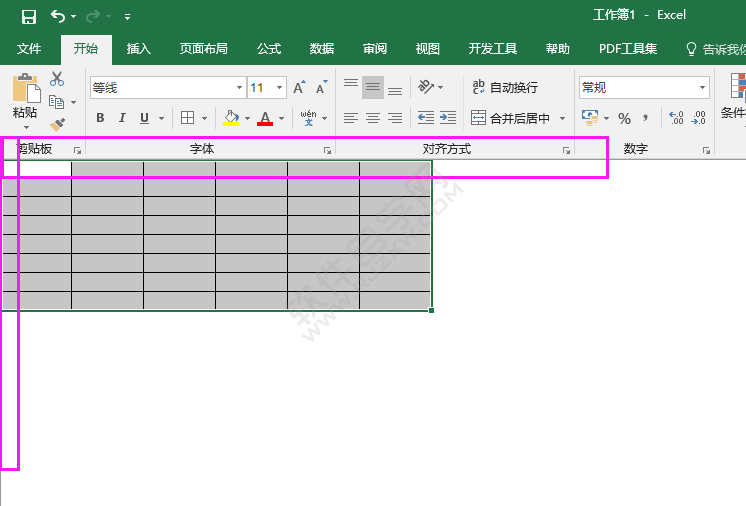Open the copy options dropdown
Viewport: 746px width, 506px height.
pos(73,102)
